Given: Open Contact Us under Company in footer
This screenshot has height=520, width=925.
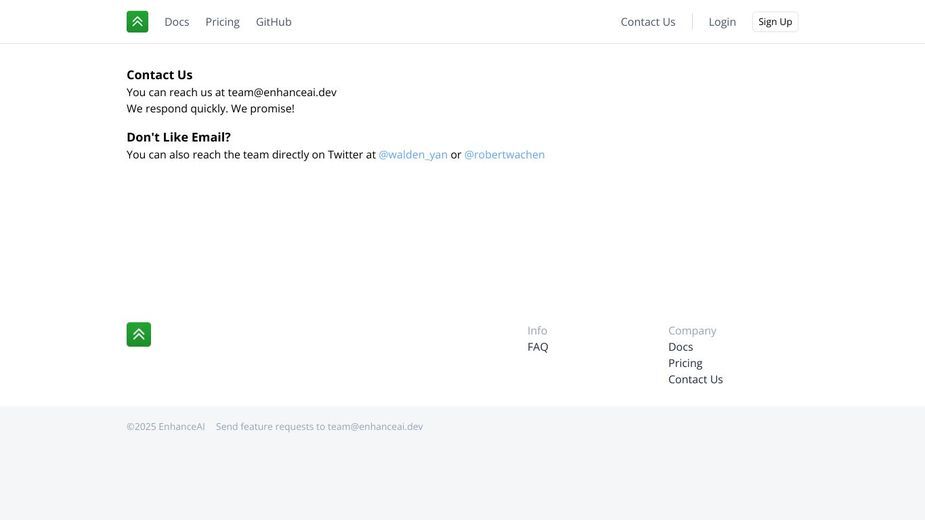Looking at the screenshot, I should (x=695, y=380).
